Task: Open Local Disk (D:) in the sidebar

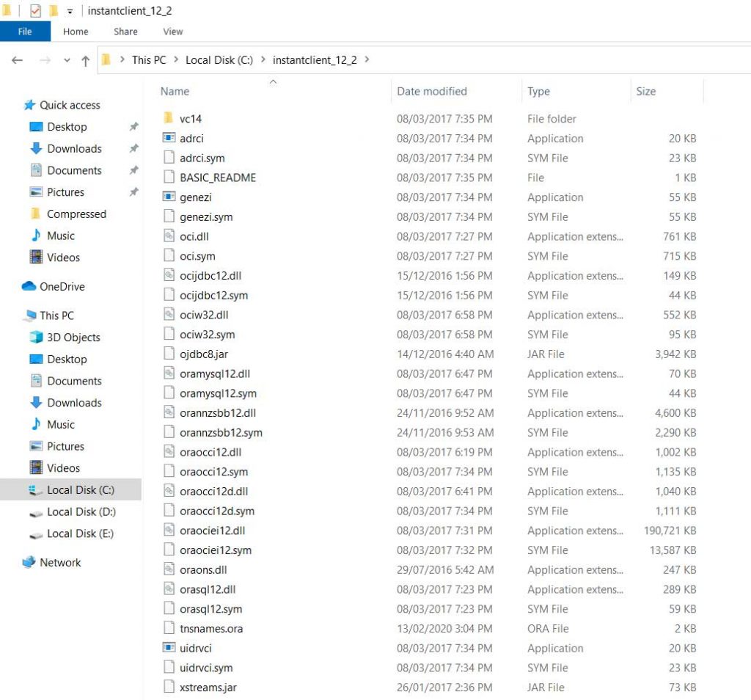Action: click(x=81, y=512)
